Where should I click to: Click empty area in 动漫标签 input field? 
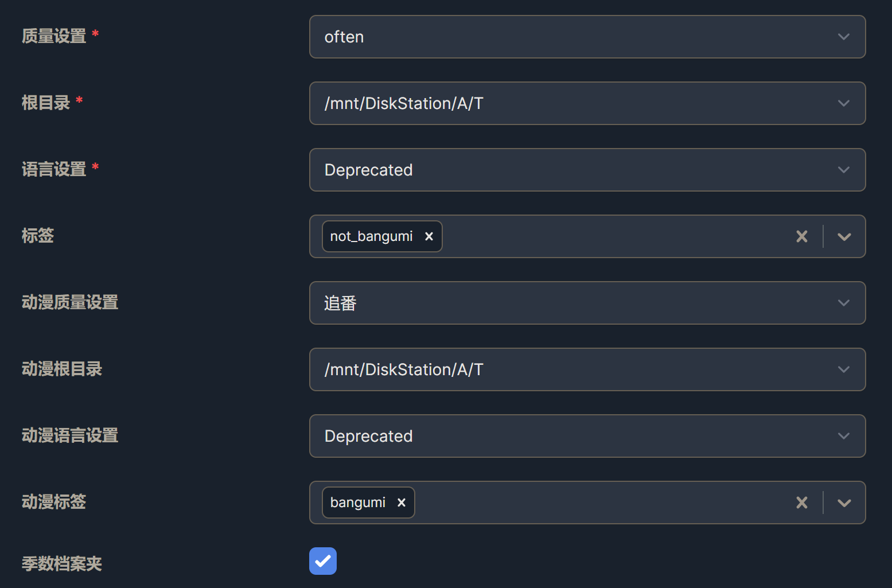(602, 503)
